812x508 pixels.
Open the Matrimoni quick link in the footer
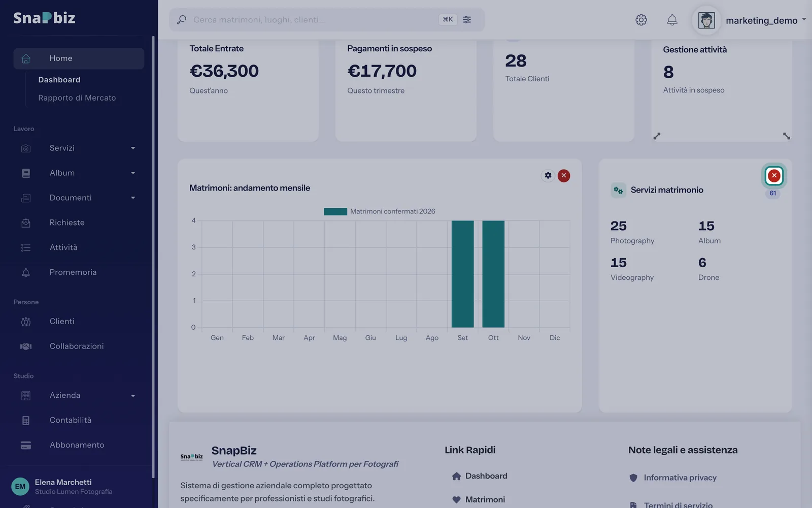point(479,499)
